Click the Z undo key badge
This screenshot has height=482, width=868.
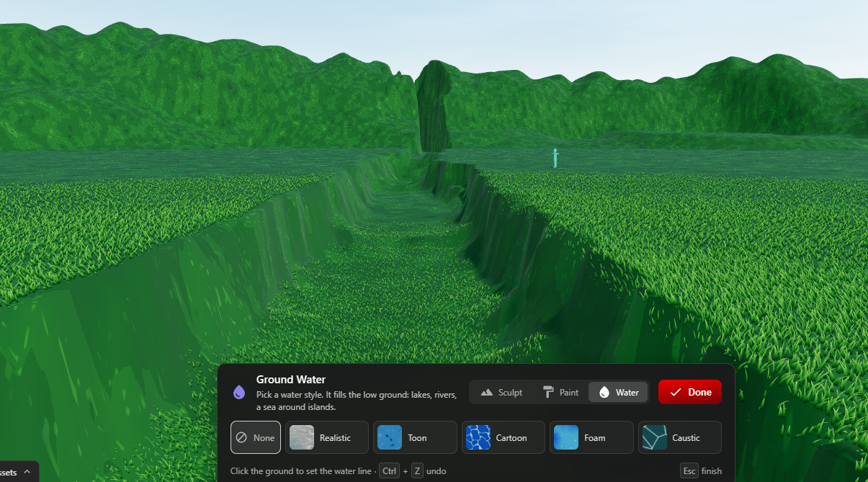pyautogui.click(x=418, y=471)
